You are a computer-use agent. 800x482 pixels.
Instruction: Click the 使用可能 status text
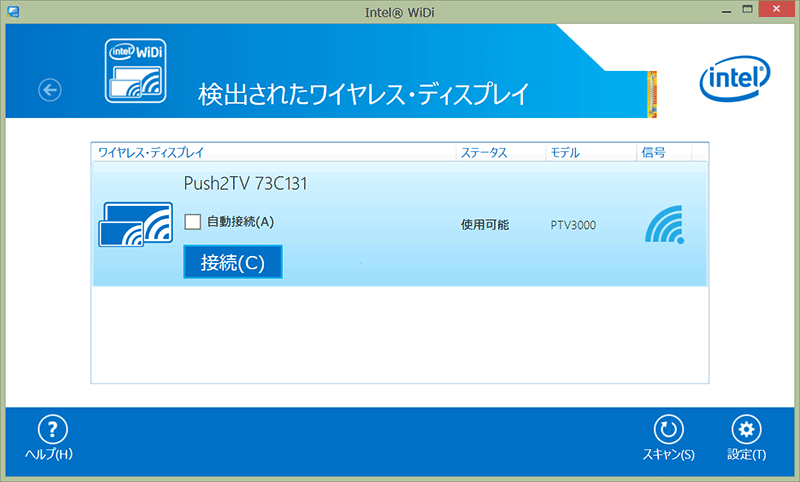click(x=484, y=225)
